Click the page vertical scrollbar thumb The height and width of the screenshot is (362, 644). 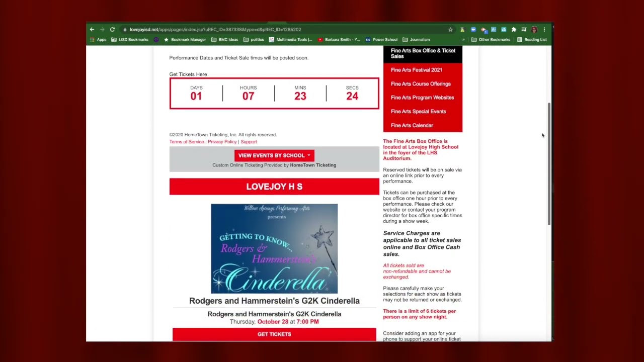[x=549, y=163]
